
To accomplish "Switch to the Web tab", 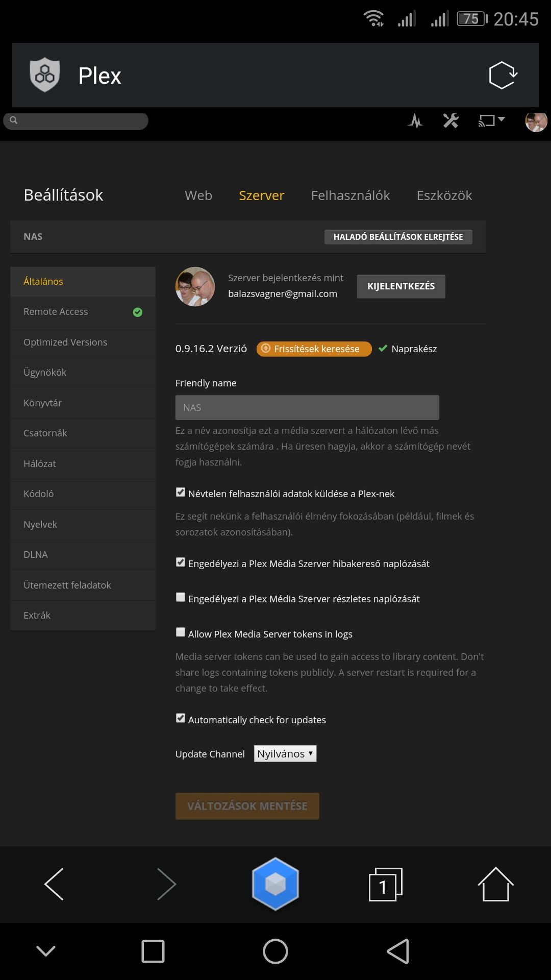I will 198,195.
